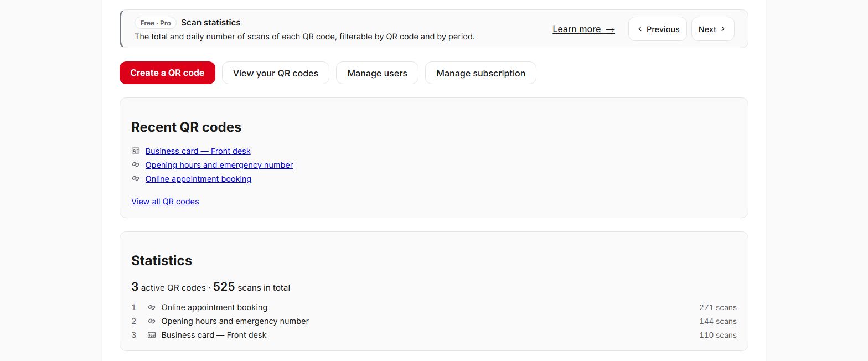Follow the Learn more link
This screenshot has width=868, height=361.
(583, 29)
